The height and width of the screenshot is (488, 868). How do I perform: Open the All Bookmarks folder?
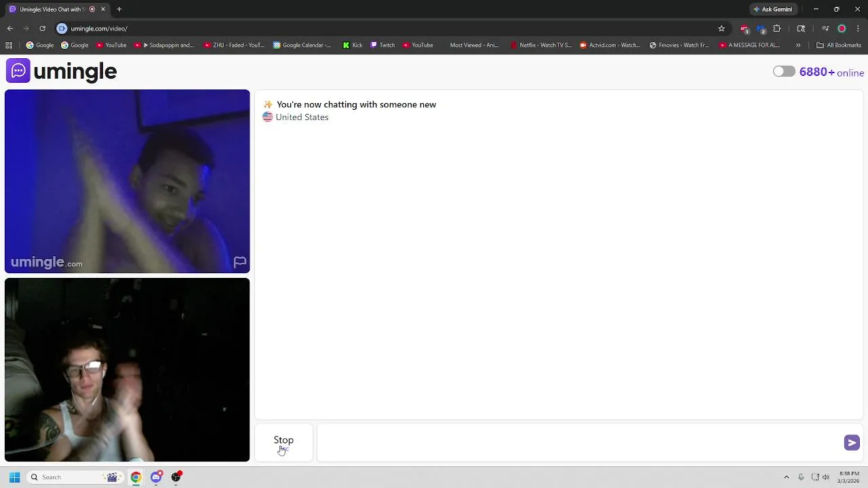click(839, 45)
